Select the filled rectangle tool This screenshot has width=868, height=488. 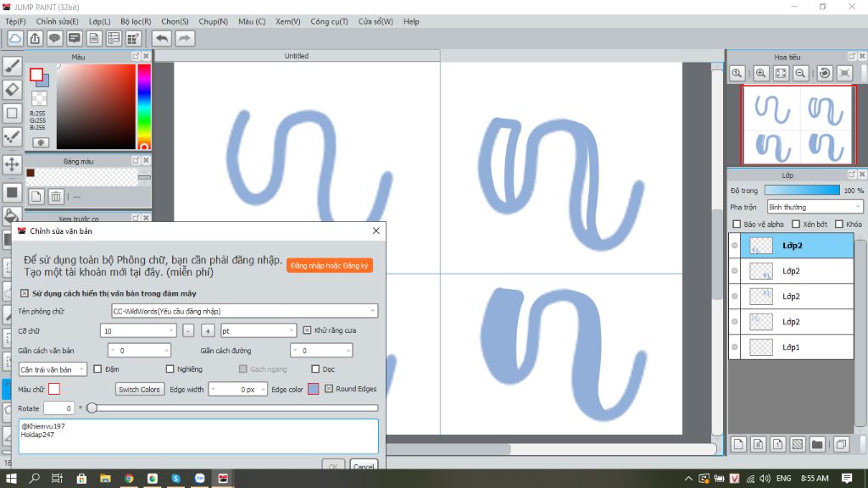[x=12, y=192]
